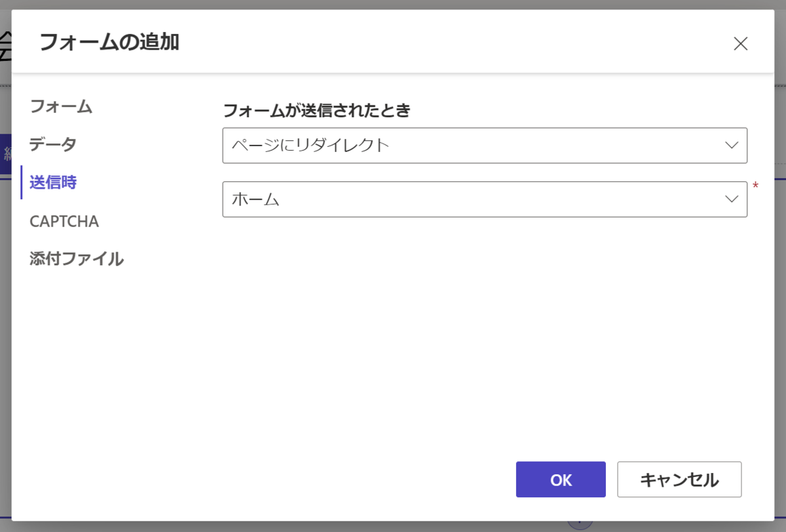
Task: Select the 送信時 tab
Action: 53,182
